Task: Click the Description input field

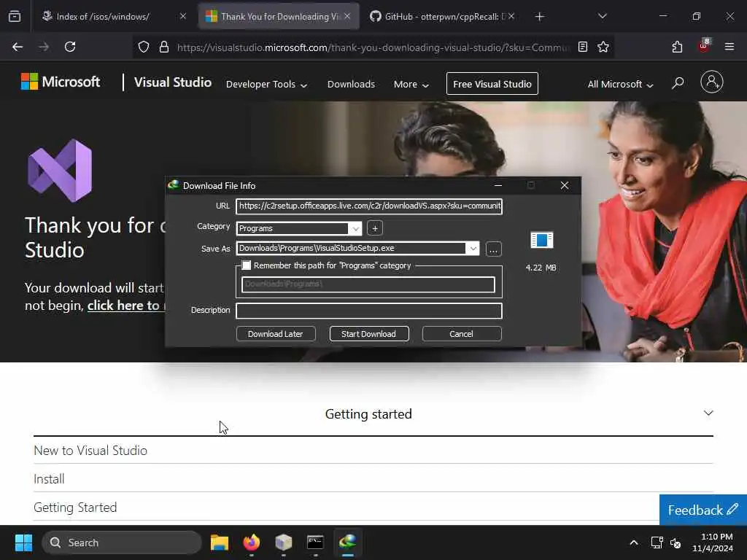Action: [369, 311]
